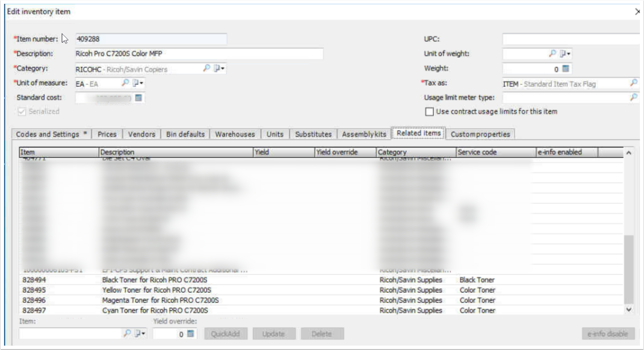Select item row 828494
The image size is (644, 350).
point(321,280)
